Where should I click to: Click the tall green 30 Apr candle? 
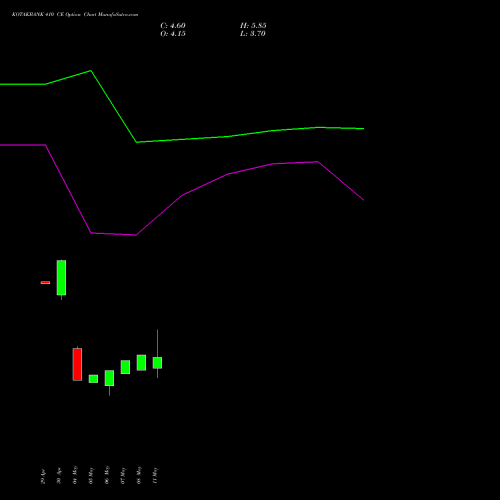(x=61, y=278)
